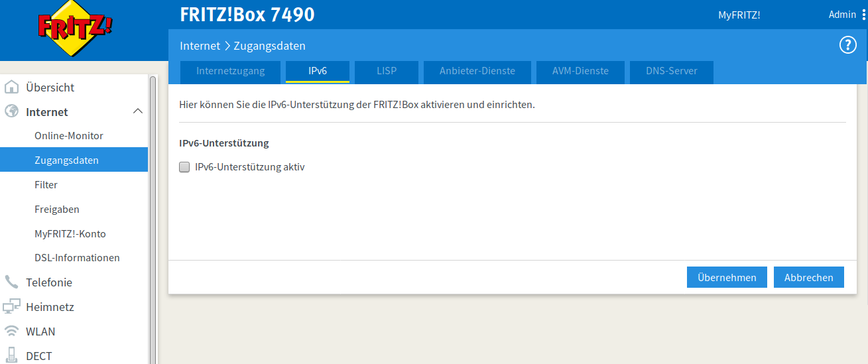868x364 pixels.
Task: Click the Abbrechen button
Action: click(x=808, y=277)
